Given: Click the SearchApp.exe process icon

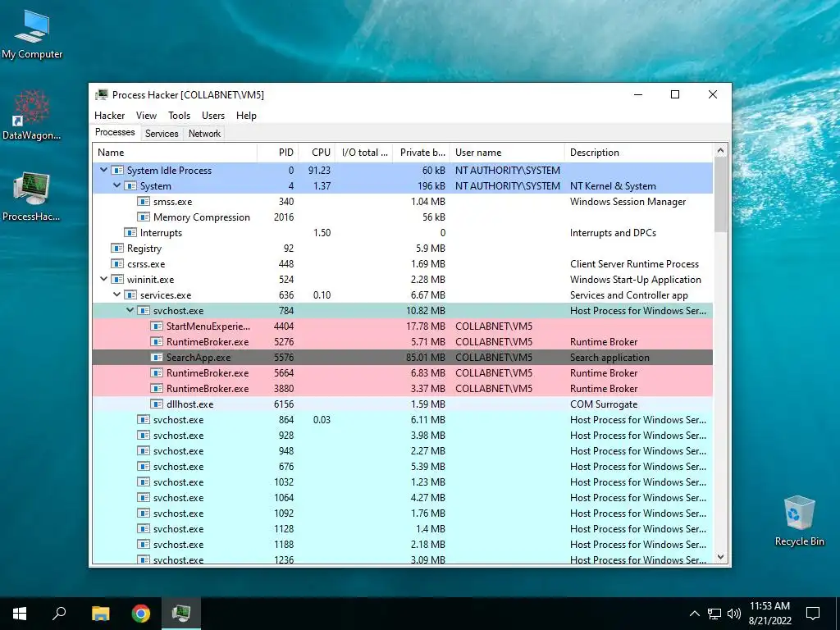Looking at the screenshot, I should pyautogui.click(x=157, y=358).
